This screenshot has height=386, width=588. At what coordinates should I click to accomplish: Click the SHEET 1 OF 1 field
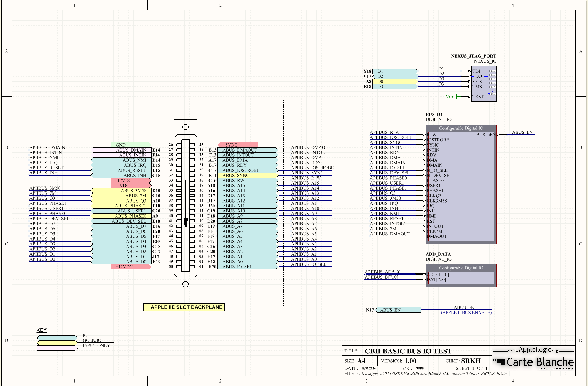point(471,368)
